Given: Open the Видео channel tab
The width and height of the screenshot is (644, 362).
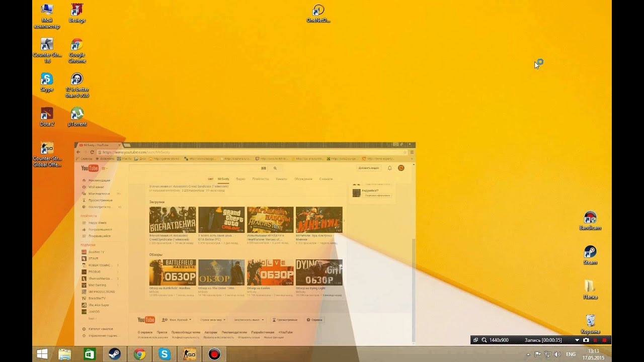Looking at the screenshot, I should [240, 179].
